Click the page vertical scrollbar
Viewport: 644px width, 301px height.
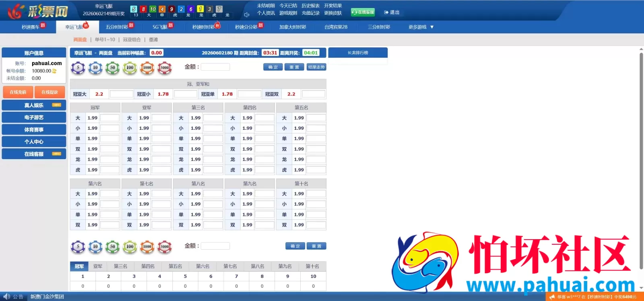[x=641, y=161]
